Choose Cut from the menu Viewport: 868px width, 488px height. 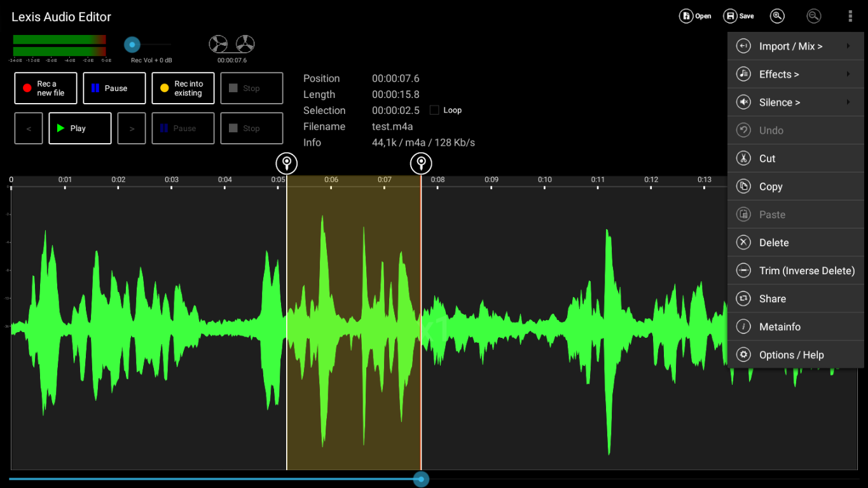pos(796,158)
